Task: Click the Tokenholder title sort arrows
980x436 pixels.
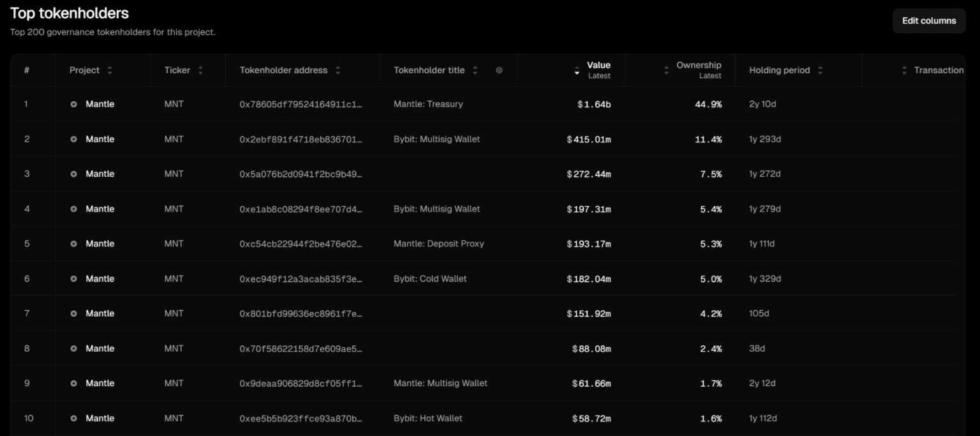Action: point(475,70)
